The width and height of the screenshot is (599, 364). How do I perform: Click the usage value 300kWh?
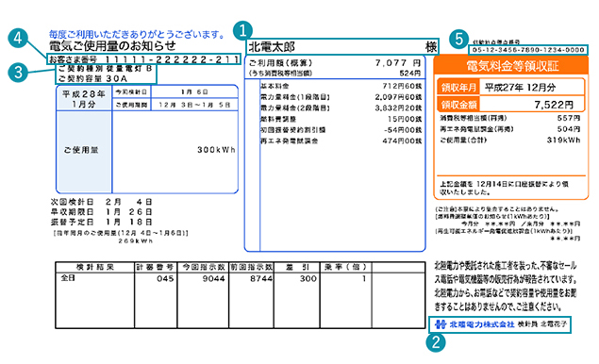click(216, 150)
